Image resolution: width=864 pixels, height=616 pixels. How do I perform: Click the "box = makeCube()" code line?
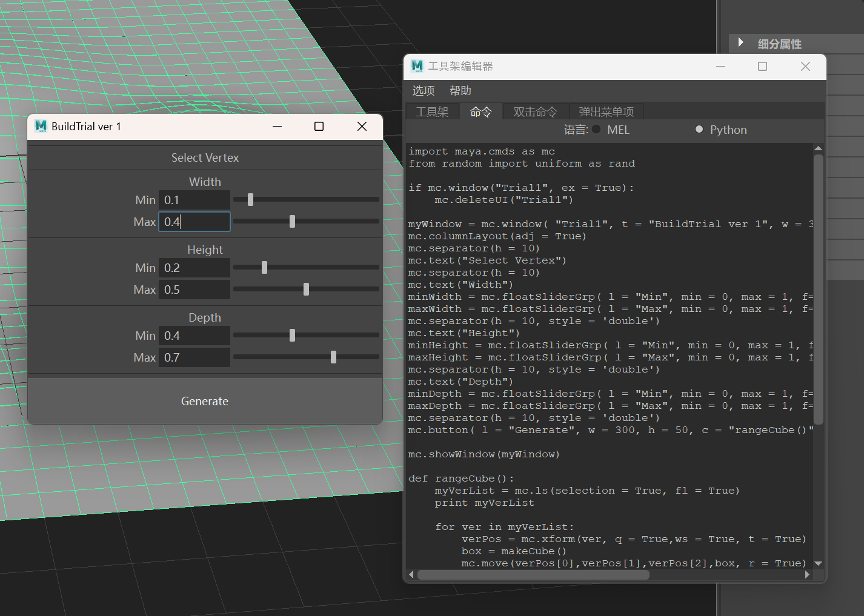(x=514, y=551)
